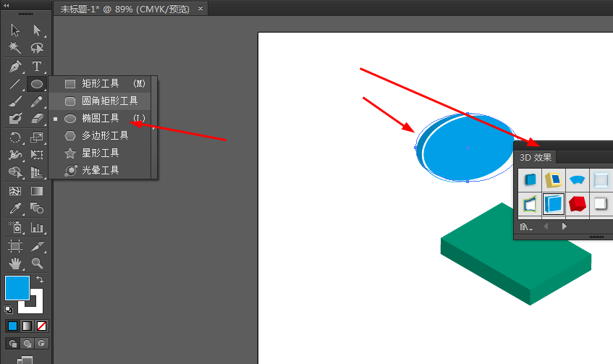Screen dimensions: 613x364
Task: Choose 光晕工具 from the flyout
Action: pos(100,170)
